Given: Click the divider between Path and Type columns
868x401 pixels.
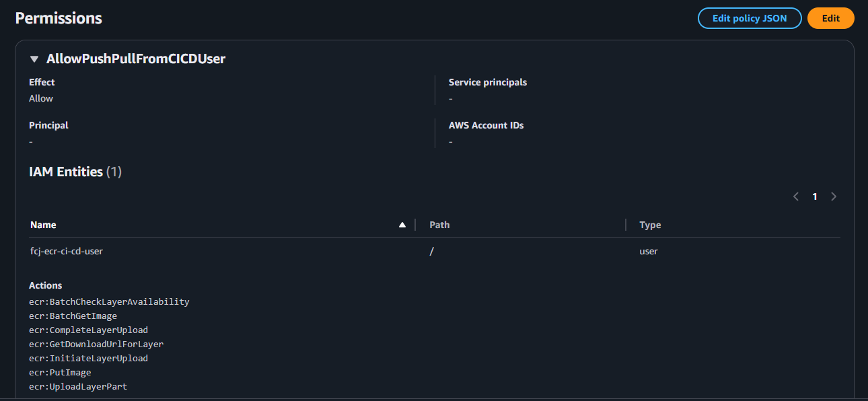Looking at the screenshot, I should click(x=625, y=225).
